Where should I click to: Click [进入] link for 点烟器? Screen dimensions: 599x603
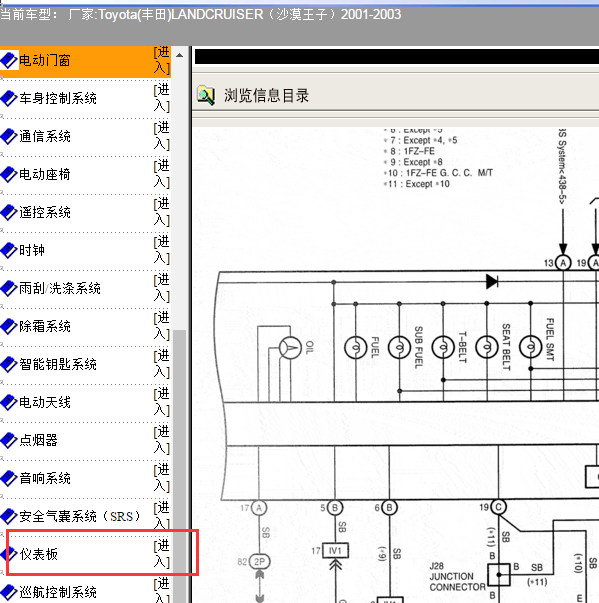(161, 441)
